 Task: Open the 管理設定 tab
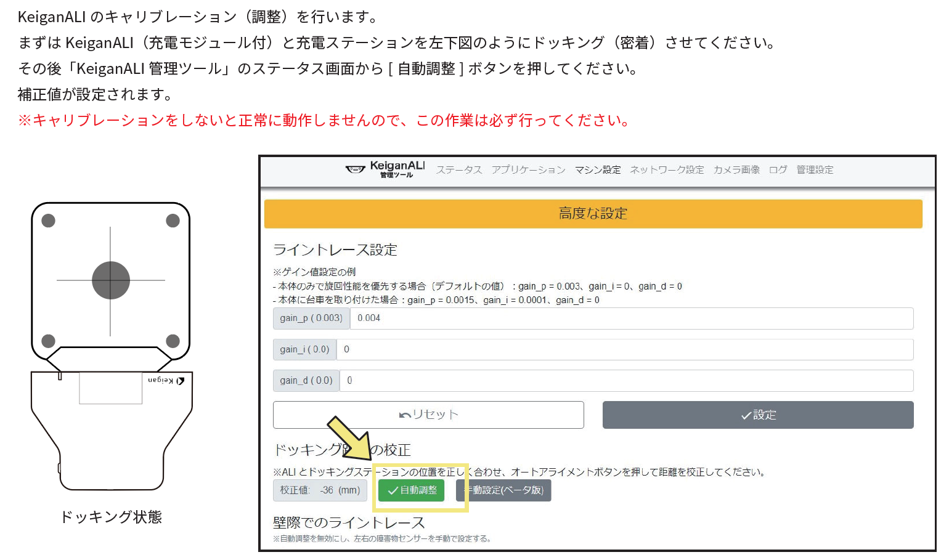pyautogui.click(x=813, y=169)
